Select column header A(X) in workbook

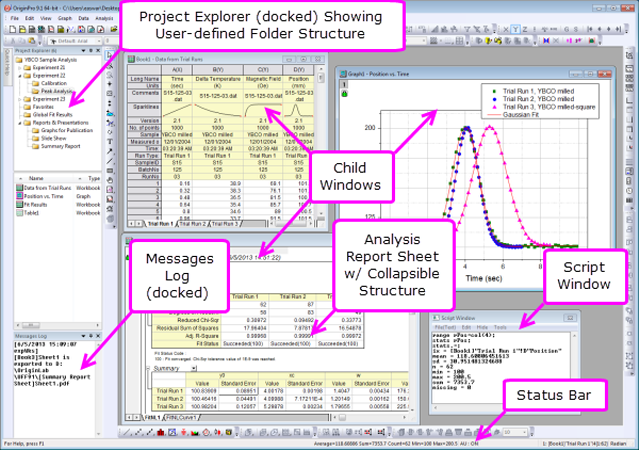coord(177,70)
